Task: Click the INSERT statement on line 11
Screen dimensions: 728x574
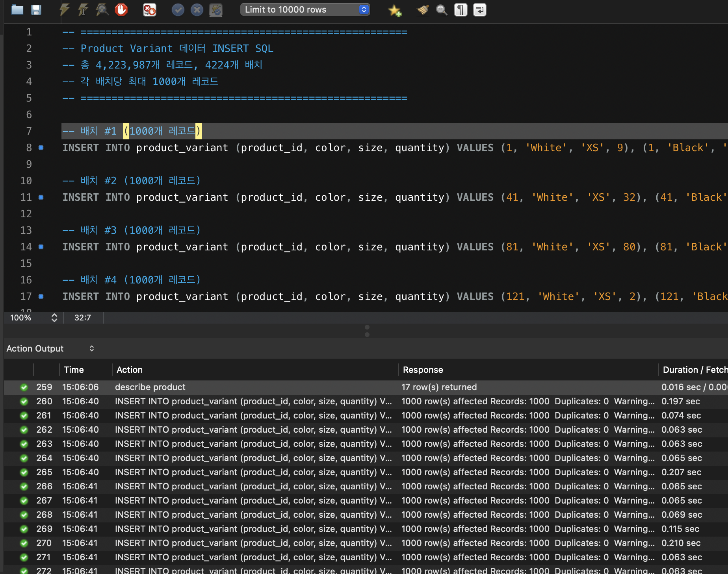Action: [395, 197]
